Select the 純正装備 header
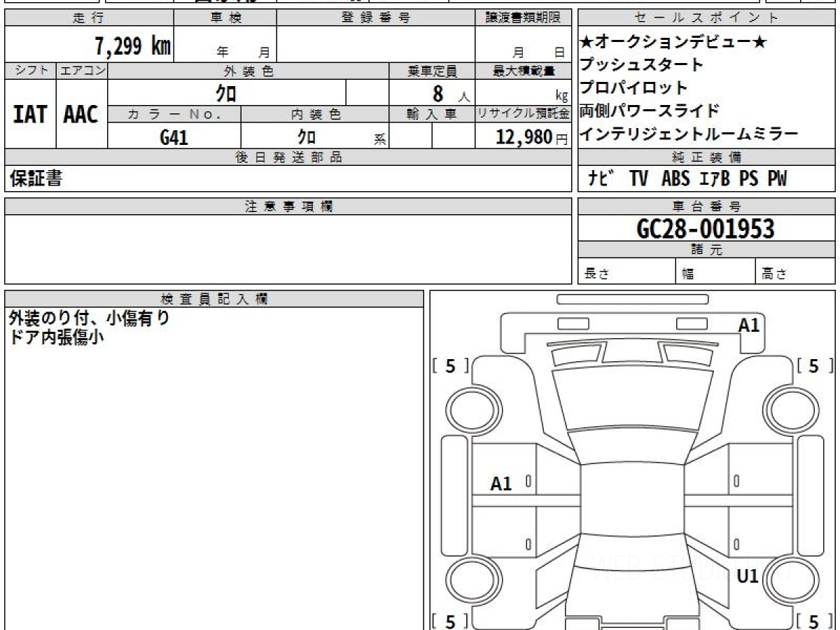The width and height of the screenshot is (840, 630). pyautogui.click(x=707, y=157)
